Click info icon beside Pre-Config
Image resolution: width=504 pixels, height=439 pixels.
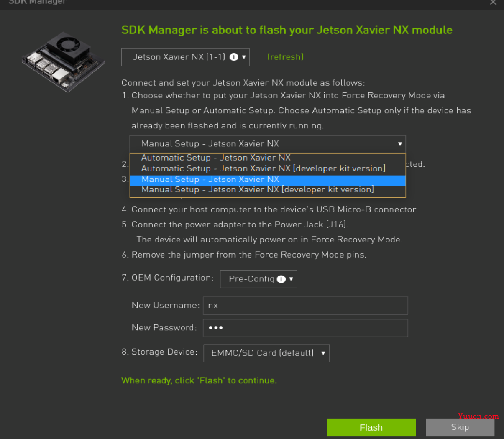point(281,279)
